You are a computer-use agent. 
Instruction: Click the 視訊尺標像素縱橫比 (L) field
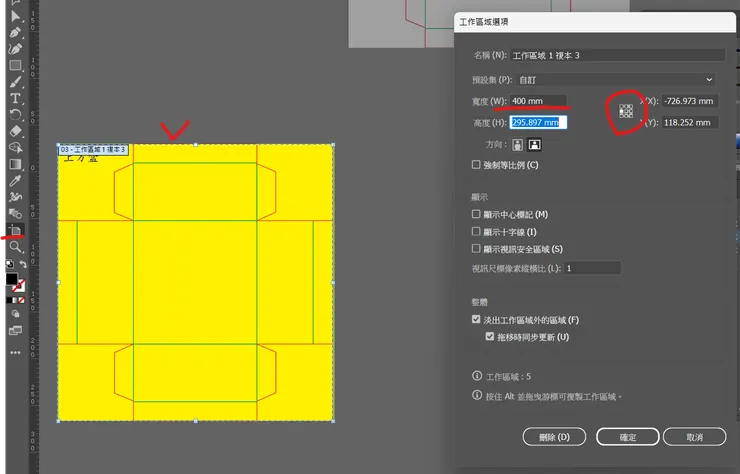click(592, 268)
